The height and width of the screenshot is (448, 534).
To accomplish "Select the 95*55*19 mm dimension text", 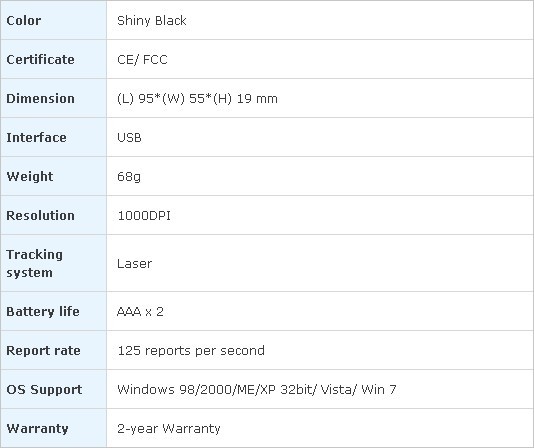I will pos(197,99).
